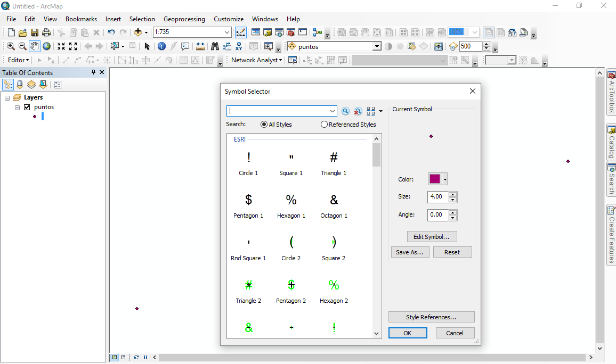Click the Edit Symbol... button

click(x=431, y=237)
